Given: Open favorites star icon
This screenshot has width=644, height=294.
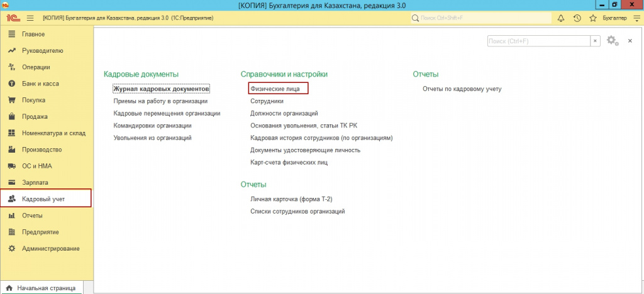Looking at the screenshot, I should pyautogui.click(x=592, y=18).
